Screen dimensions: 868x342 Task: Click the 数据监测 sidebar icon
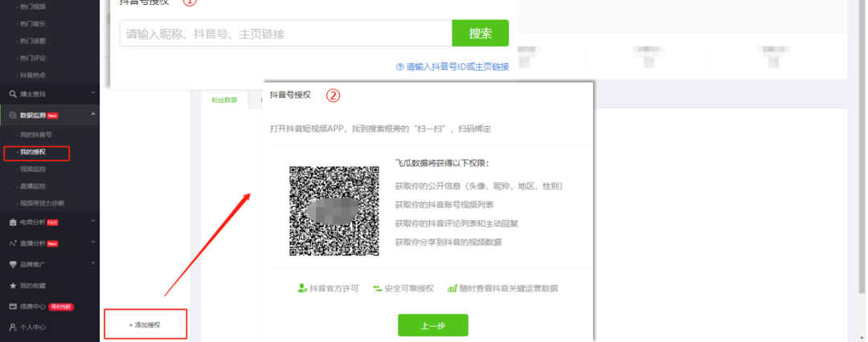(x=13, y=115)
